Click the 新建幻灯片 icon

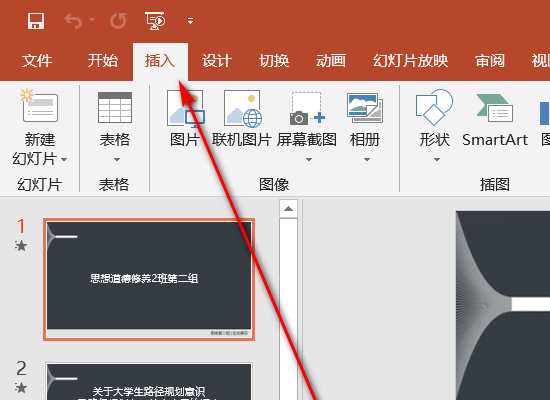point(39,106)
